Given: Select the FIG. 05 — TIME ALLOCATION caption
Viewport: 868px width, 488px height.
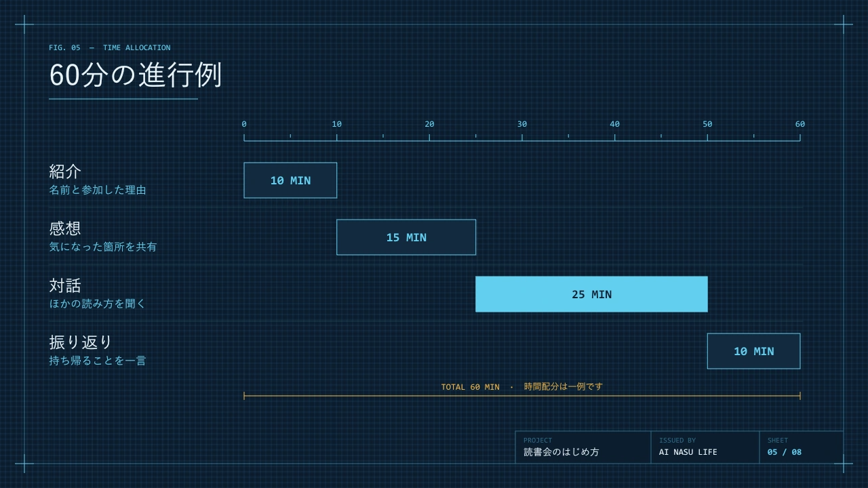Looking at the screenshot, I should tap(110, 47).
